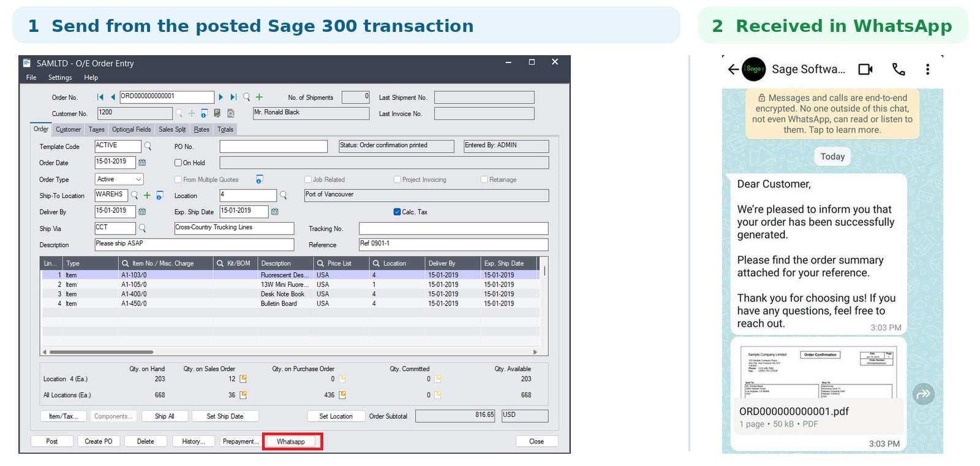Open the Ship-To Location finder
Image resolution: width=980 pixels, height=466 pixels.
(134, 195)
